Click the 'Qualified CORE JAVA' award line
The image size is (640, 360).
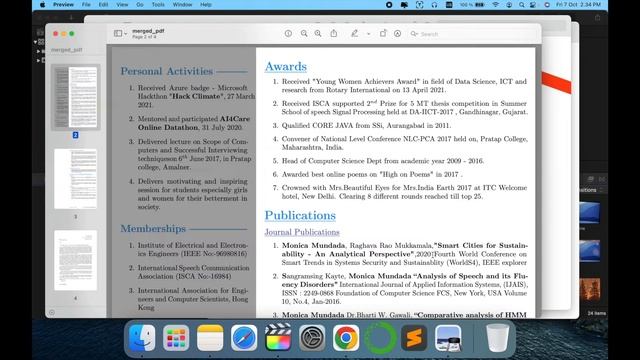[366, 125]
